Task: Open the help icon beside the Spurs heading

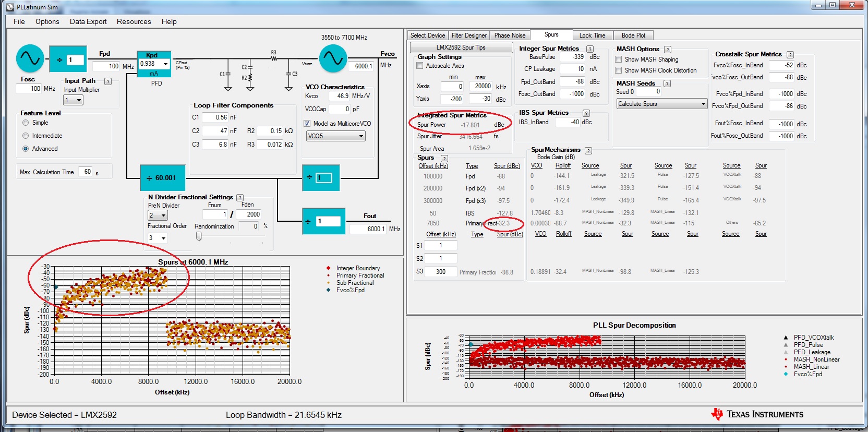Action: point(444,159)
